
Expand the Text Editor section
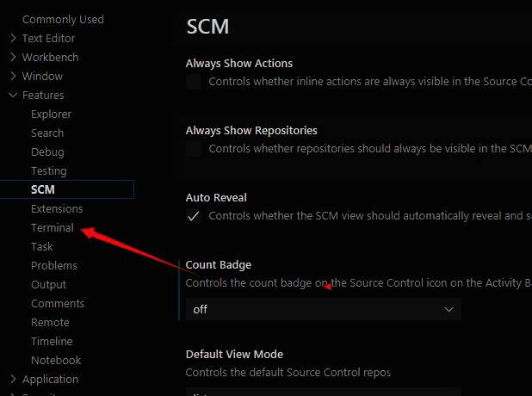coord(14,38)
